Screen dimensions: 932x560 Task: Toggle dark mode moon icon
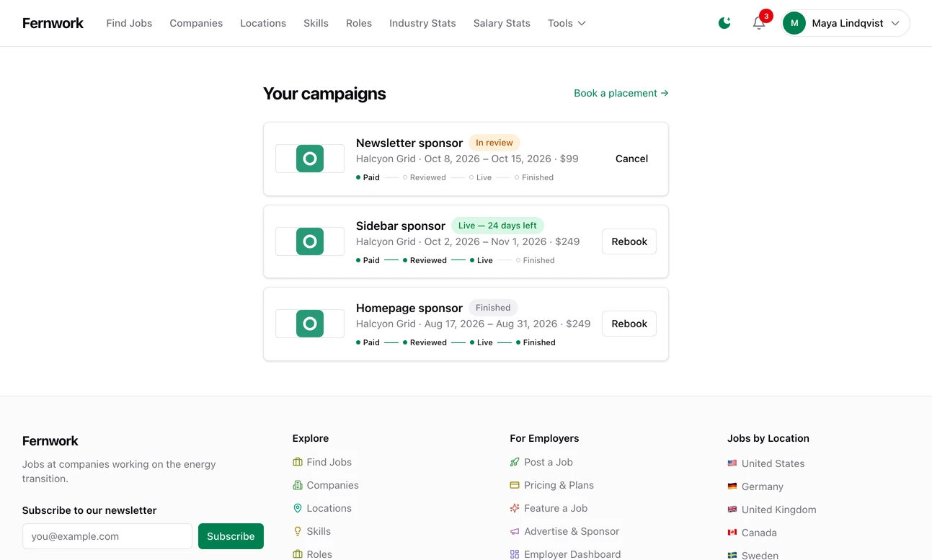[724, 23]
